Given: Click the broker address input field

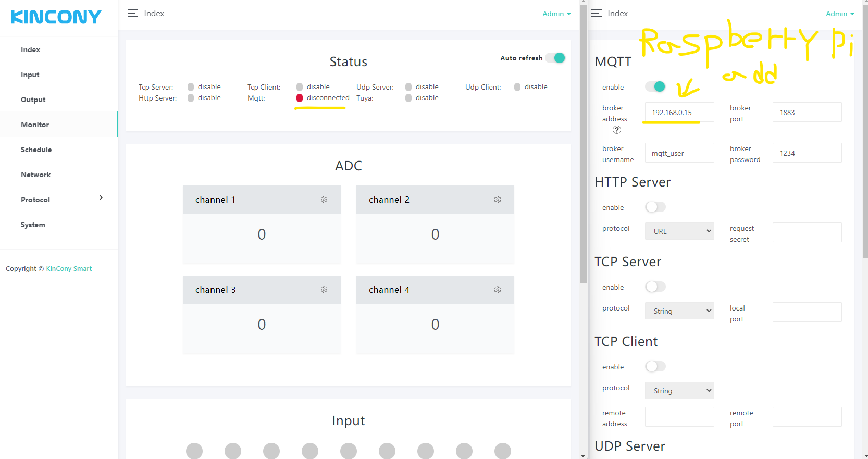Looking at the screenshot, I should (x=679, y=113).
